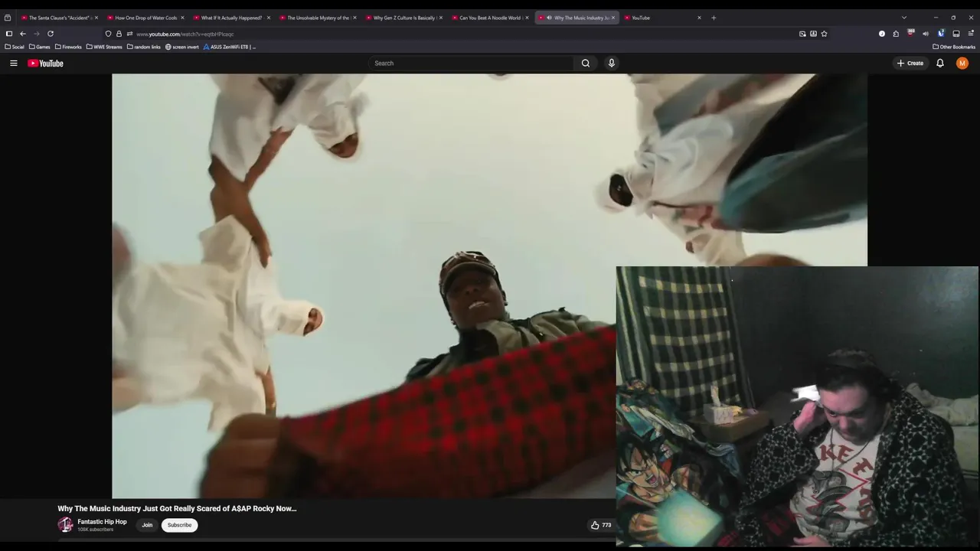The image size is (980, 551).
Task: Open a new tab with plus button
Action: pos(714,18)
